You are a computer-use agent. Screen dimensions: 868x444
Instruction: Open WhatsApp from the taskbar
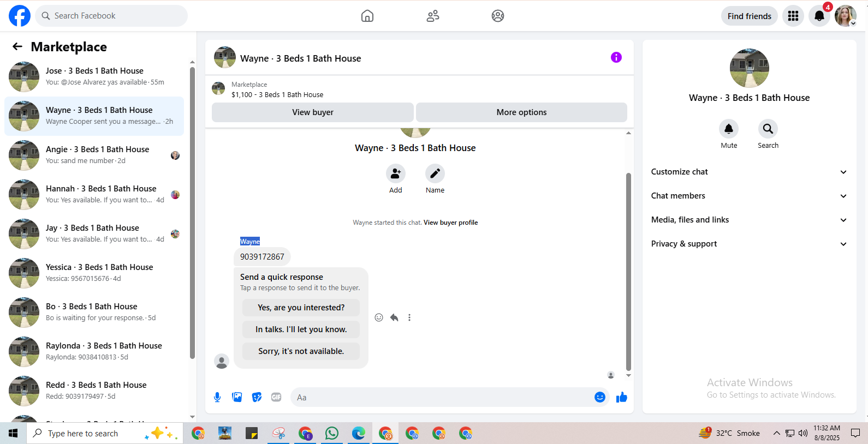pyautogui.click(x=332, y=434)
